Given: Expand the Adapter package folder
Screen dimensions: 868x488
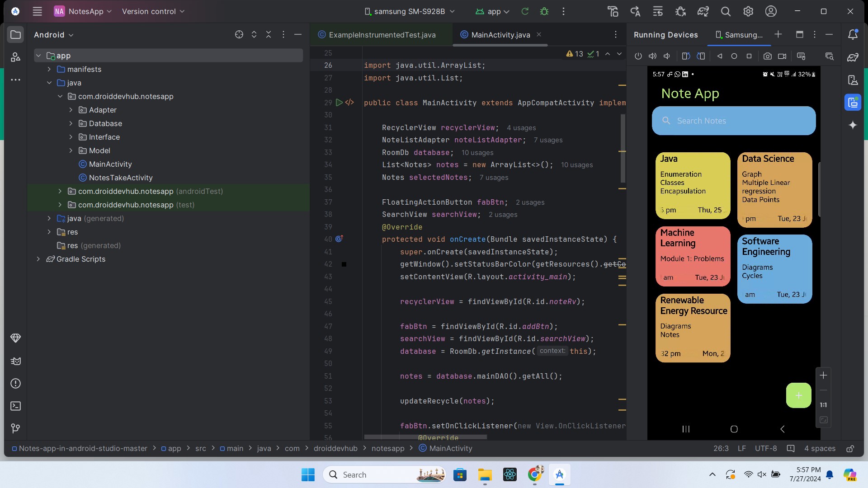Looking at the screenshot, I should tap(71, 110).
